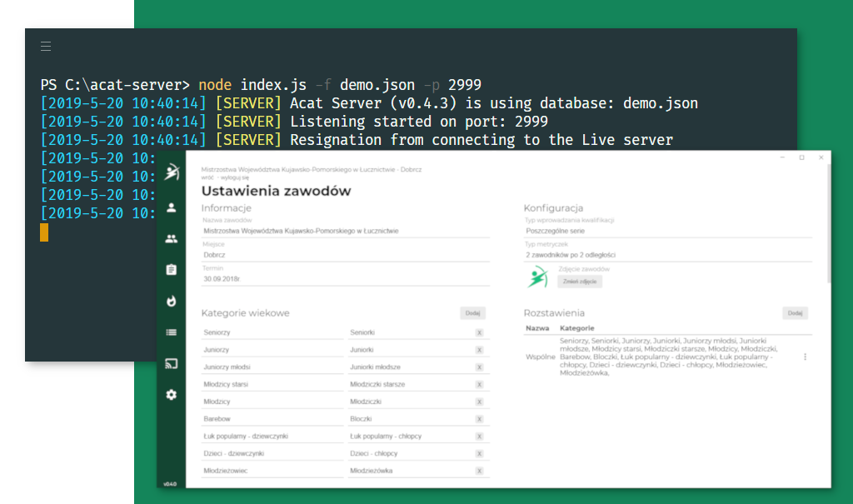Screen dimensions: 853x504
Task: Select the flame icon in the sidebar
Action: coord(172,301)
